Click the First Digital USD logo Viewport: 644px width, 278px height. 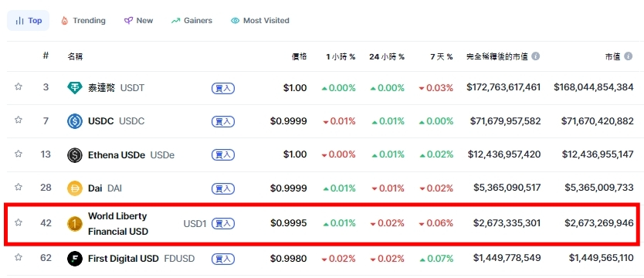tap(75, 259)
